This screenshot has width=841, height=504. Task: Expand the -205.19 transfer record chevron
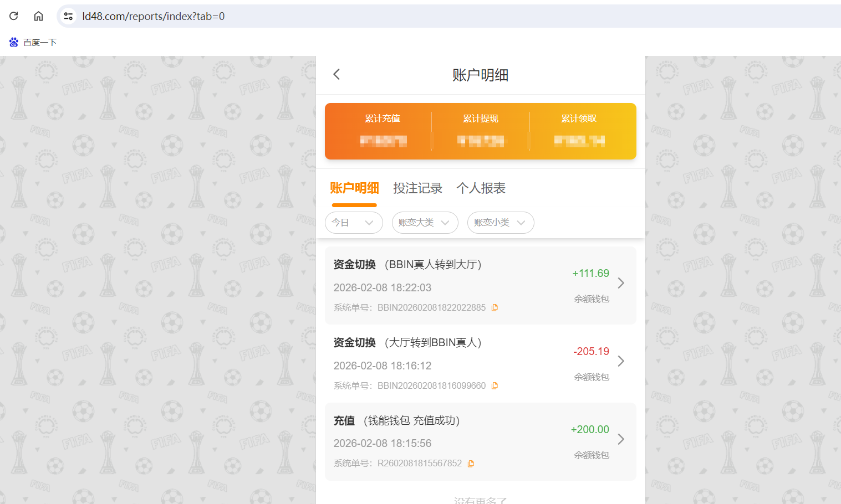[x=621, y=361]
